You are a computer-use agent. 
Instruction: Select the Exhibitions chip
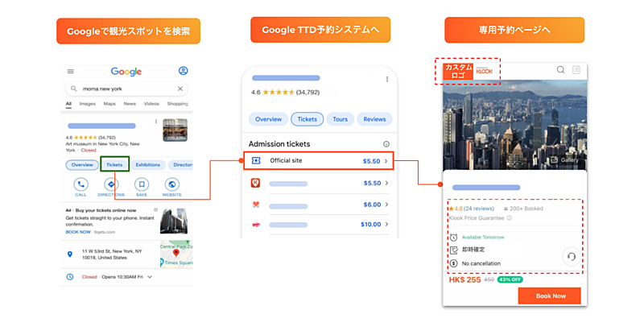[x=148, y=165]
